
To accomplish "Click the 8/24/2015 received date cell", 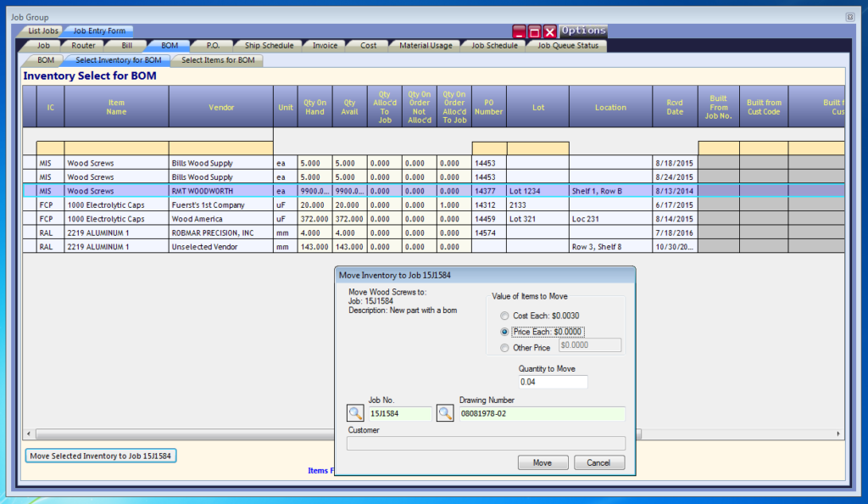I will [x=675, y=177].
